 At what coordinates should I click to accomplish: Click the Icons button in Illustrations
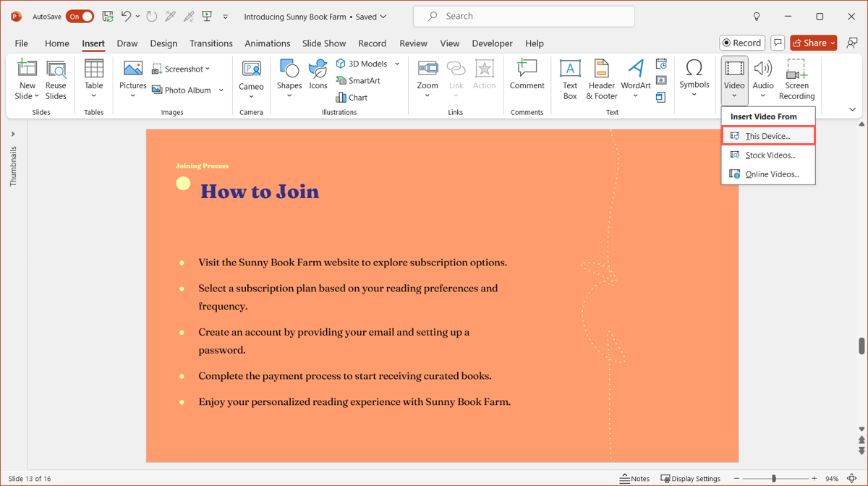[x=318, y=74]
